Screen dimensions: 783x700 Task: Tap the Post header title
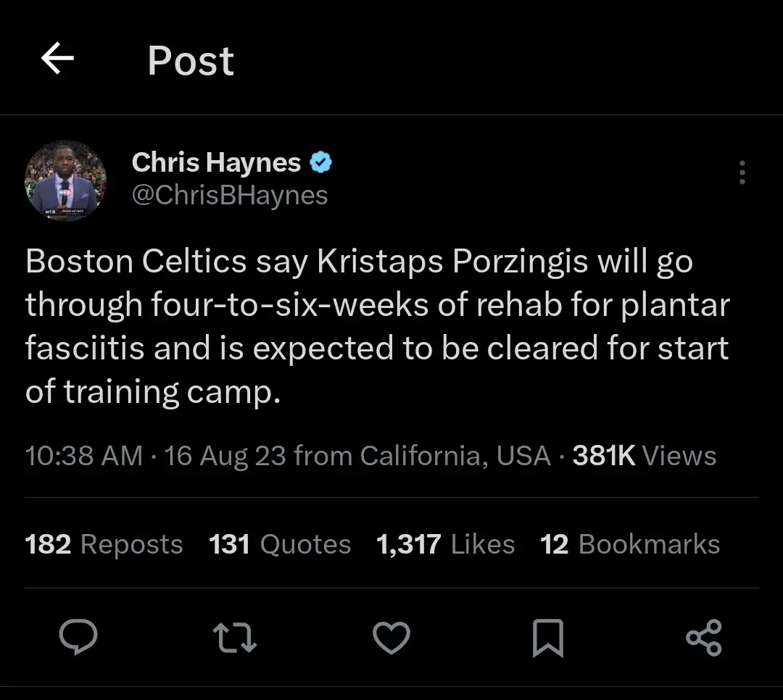[191, 60]
